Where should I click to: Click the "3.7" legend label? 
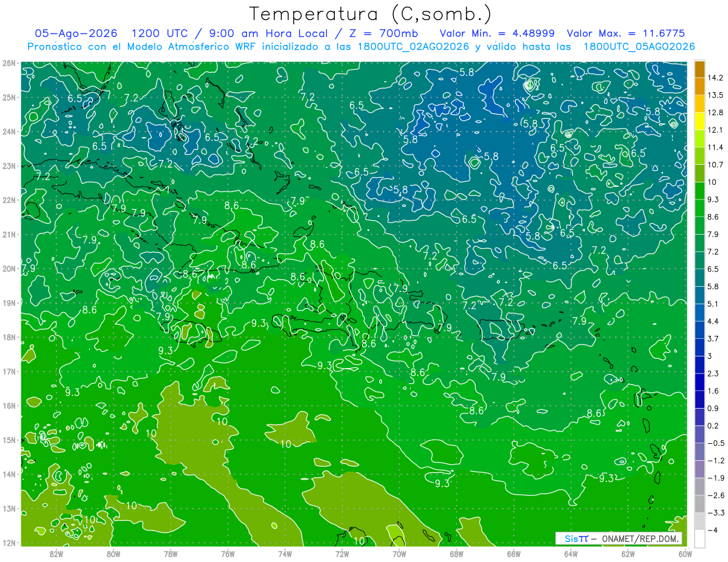(713, 338)
